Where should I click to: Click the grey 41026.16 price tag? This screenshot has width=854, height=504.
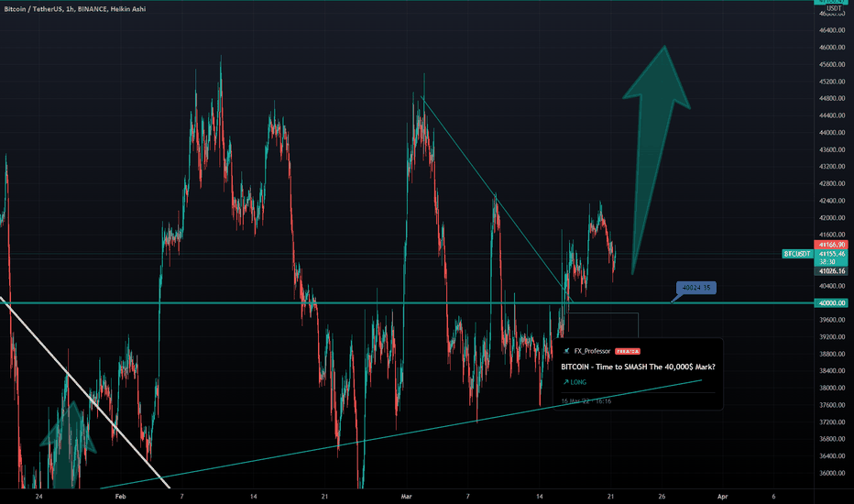pos(830,271)
